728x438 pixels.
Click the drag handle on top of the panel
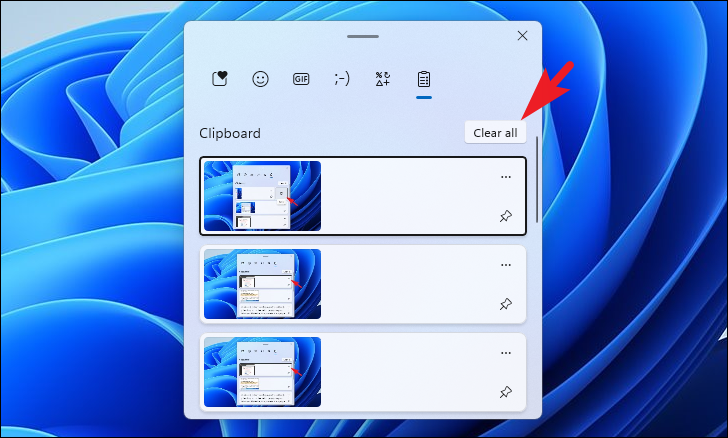click(x=363, y=36)
